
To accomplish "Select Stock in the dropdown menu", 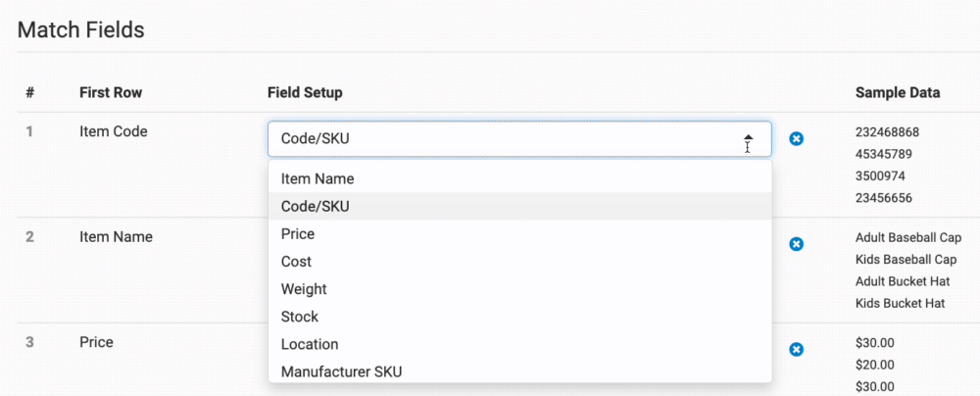I will coord(519,317).
